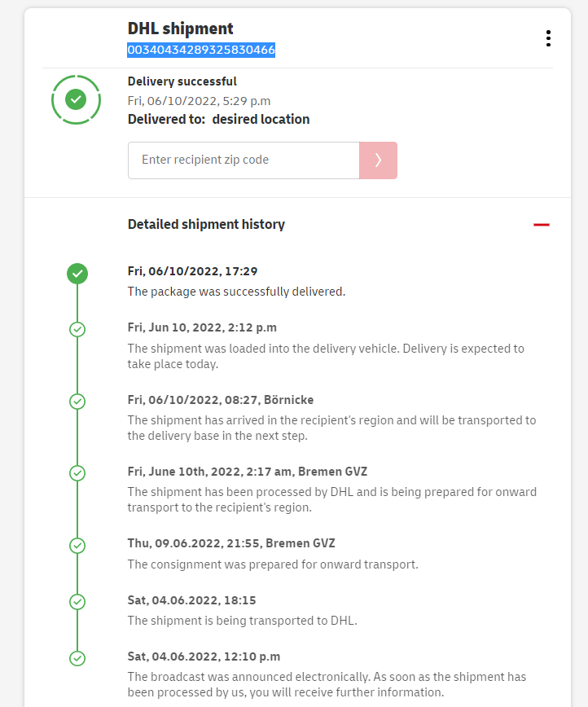This screenshot has width=588, height=707.
Task: Click the Thu 09.06.2022 timeline checkmark
Action: point(77,545)
